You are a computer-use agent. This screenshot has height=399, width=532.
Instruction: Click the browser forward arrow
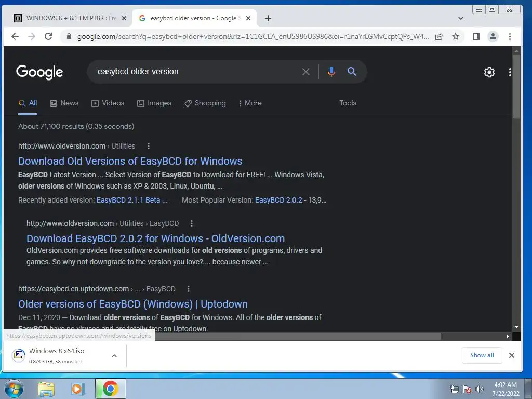32,36
